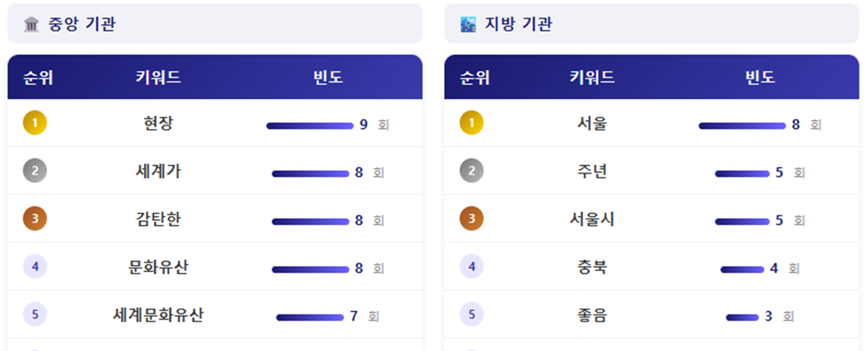Click bronze rank 3 badge beside 감탄한
868x351 pixels.
coord(35,219)
